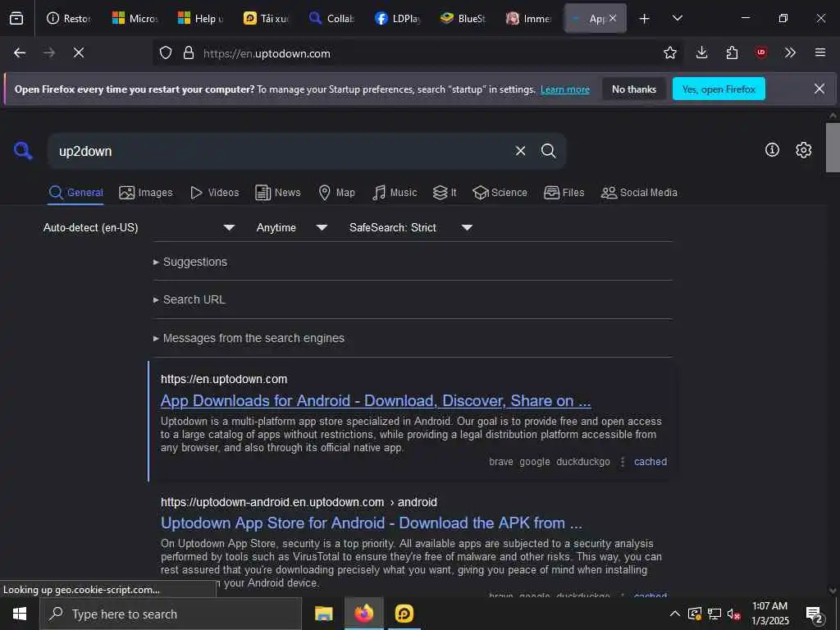This screenshot has width=840, height=630.
Task: Switch to the Collab tab
Action: pos(331,19)
